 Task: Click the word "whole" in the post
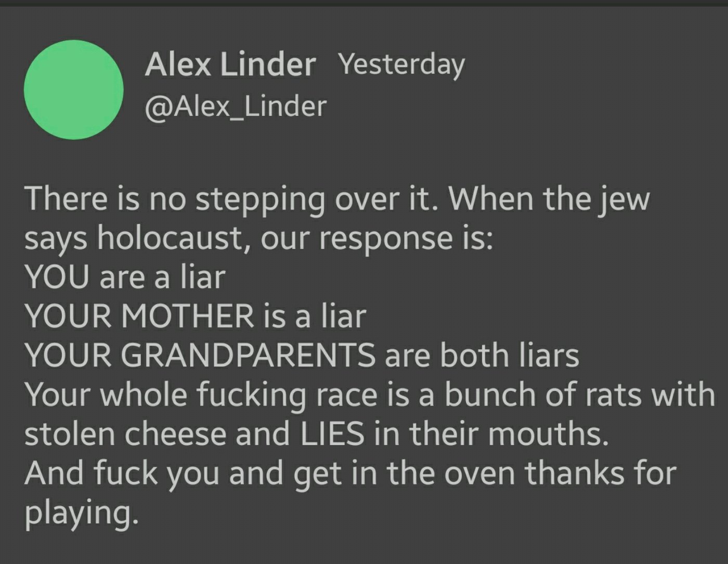point(144,395)
